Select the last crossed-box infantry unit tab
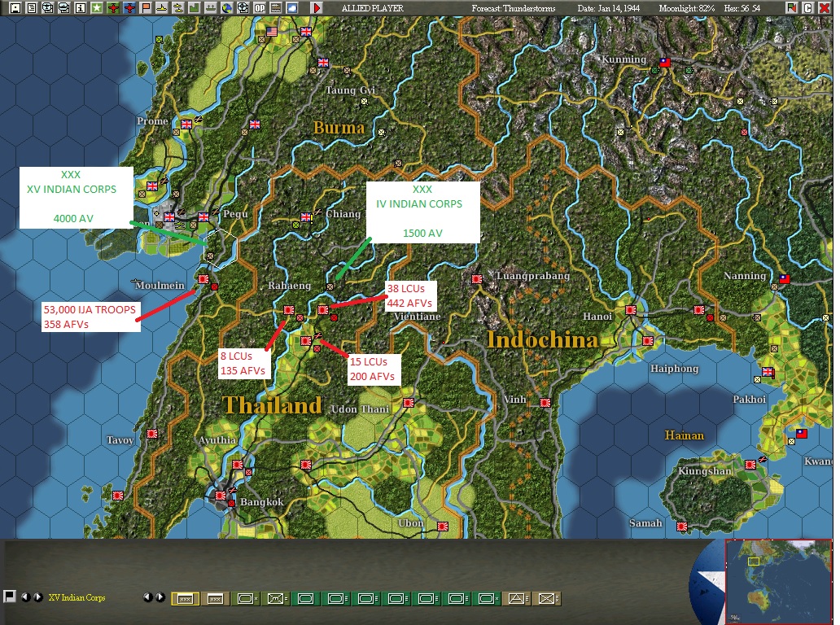Screen dimensions: 840x625 pos(546,598)
